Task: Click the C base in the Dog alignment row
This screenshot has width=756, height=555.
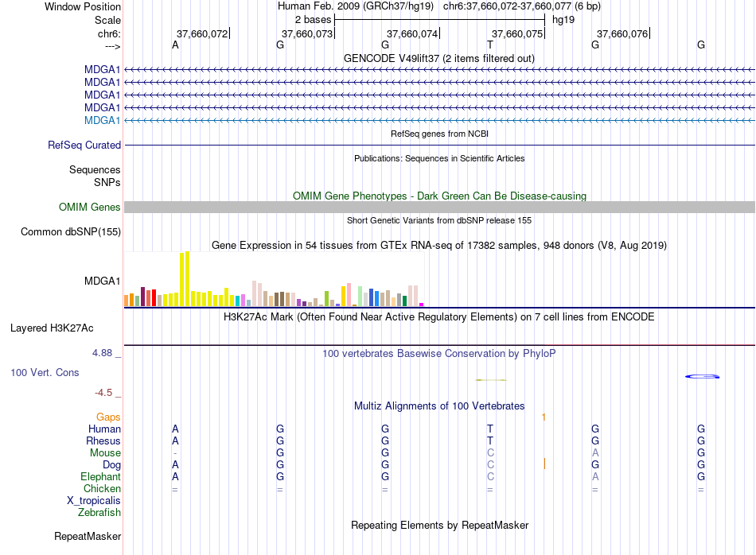Action: point(490,465)
